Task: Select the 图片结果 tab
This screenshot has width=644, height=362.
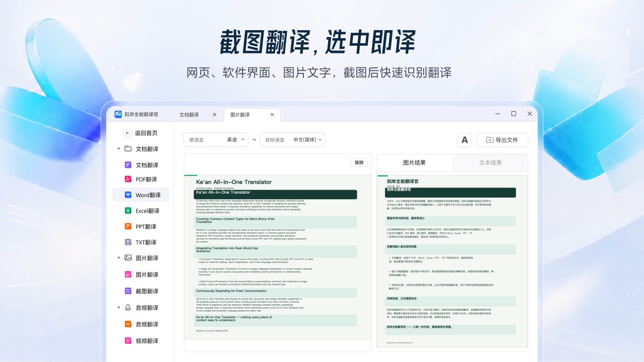Action: click(x=414, y=163)
